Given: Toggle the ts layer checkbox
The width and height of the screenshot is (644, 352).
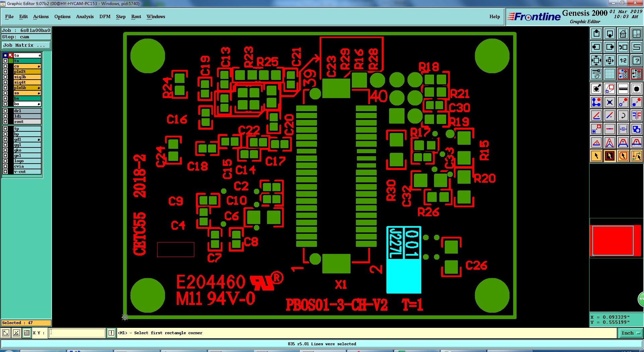Looking at the screenshot, I should click(x=5, y=61).
